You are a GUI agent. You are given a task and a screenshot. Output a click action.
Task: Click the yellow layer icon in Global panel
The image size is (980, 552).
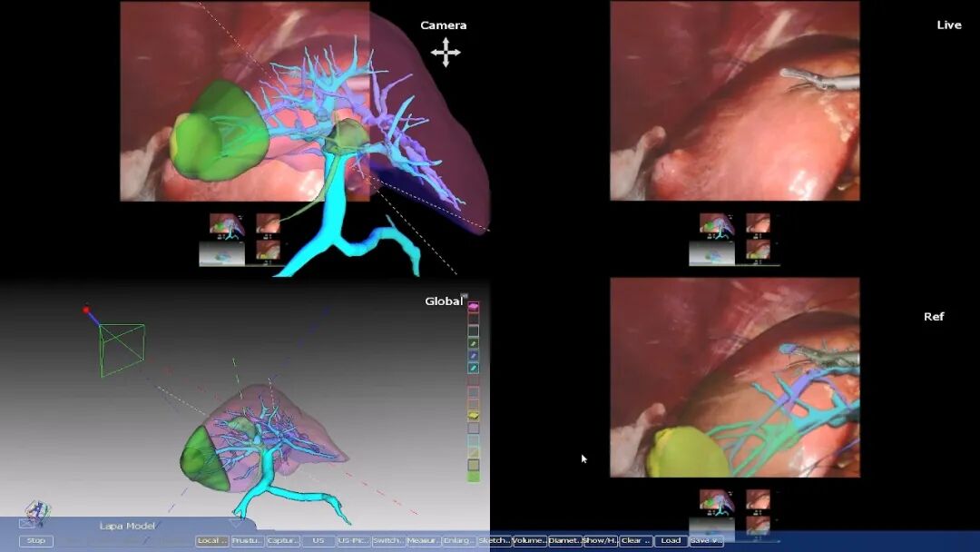[x=473, y=416]
